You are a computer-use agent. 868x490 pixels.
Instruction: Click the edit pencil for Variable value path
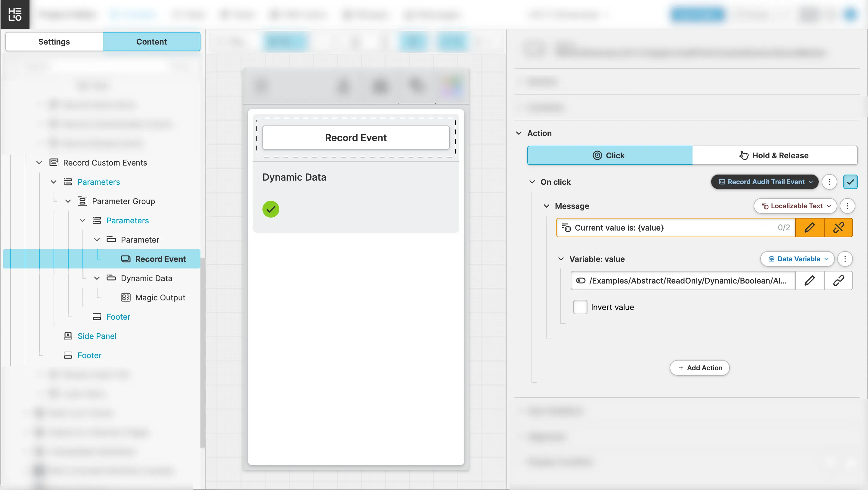(809, 281)
